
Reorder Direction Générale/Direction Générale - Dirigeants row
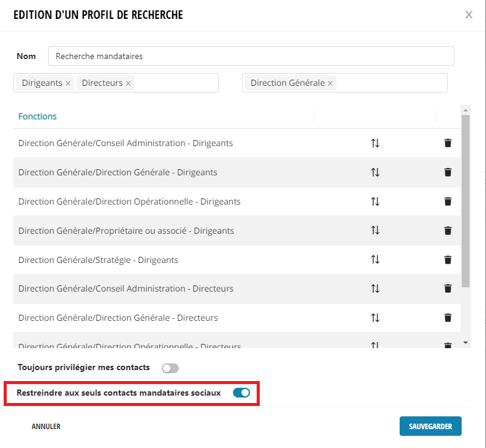click(x=375, y=172)
